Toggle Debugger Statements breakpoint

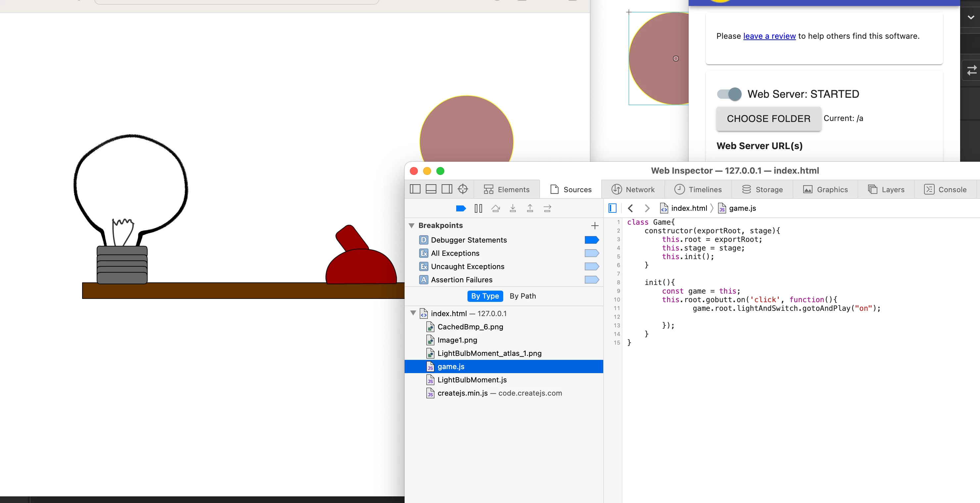592,240
